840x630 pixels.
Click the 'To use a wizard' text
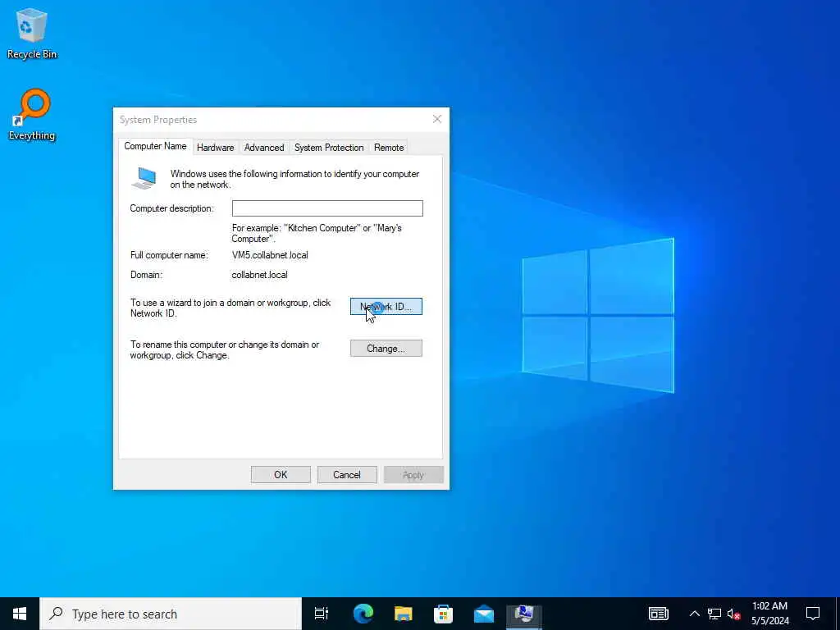[x=231, y=308]
